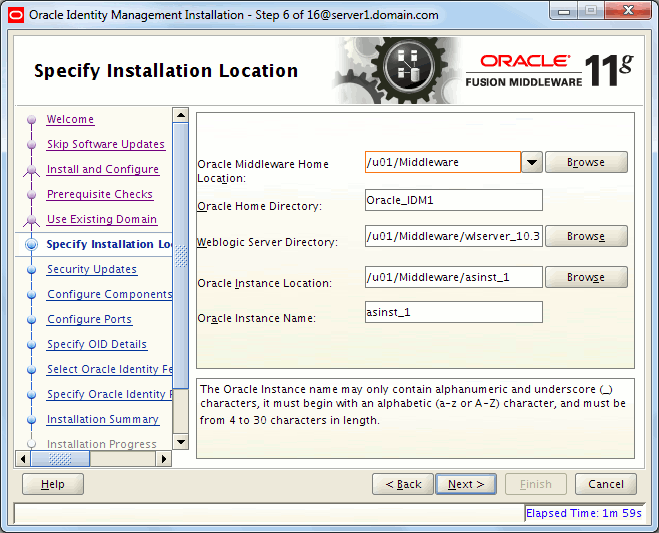The width and height of the screenshot is (659, 533).
Task: Open the Specify OID Details step
Action: tap(97, 344)
